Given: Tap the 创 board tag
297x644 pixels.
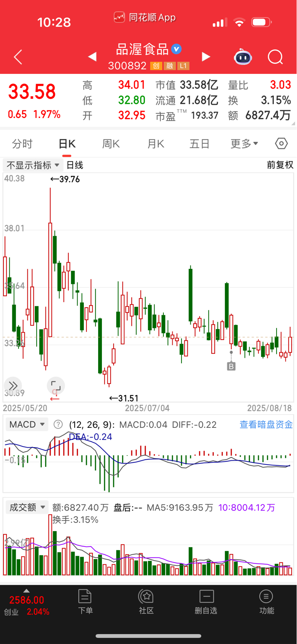Looking at the screenshot, I should [156, 66].
